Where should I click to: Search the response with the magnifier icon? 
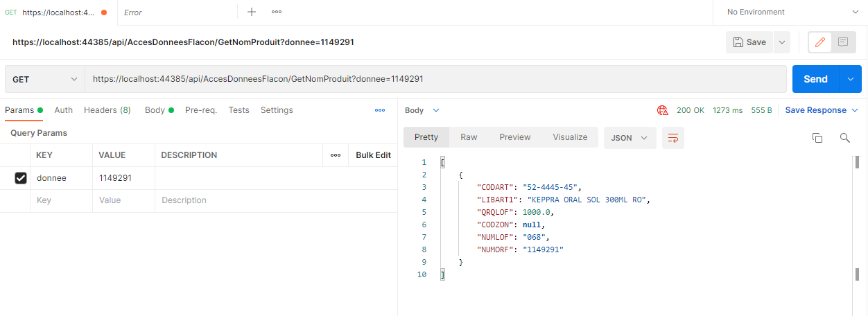pos(844,138)
